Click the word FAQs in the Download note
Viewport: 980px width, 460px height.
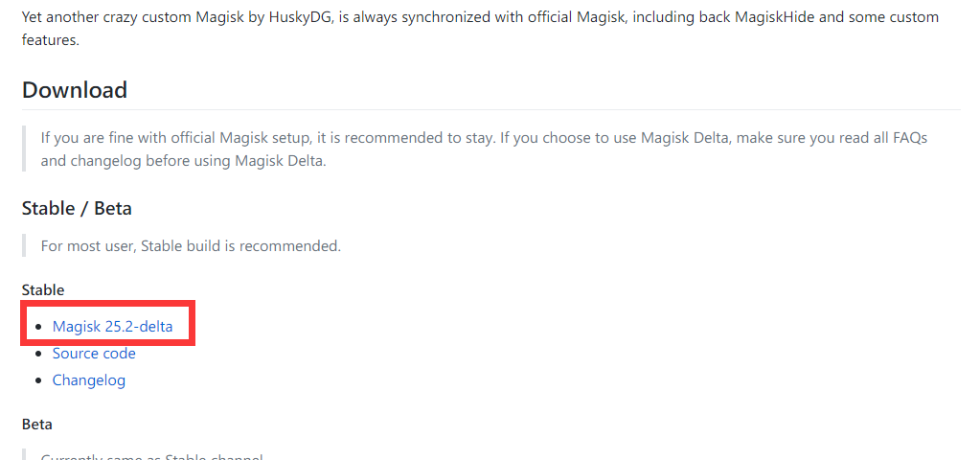pyautogui.click(x=907, y=137)
